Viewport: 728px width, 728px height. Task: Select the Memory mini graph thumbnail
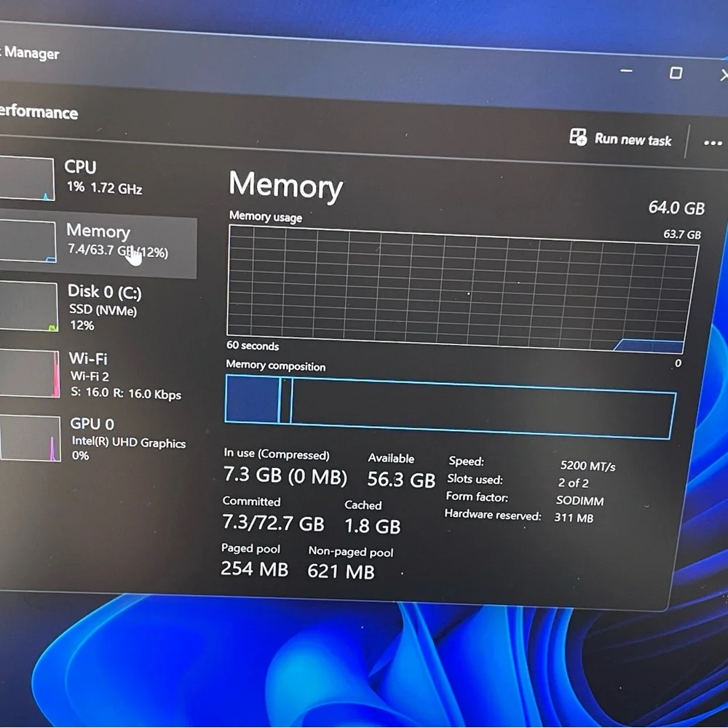pyautogui.click(x=28, y=242)
